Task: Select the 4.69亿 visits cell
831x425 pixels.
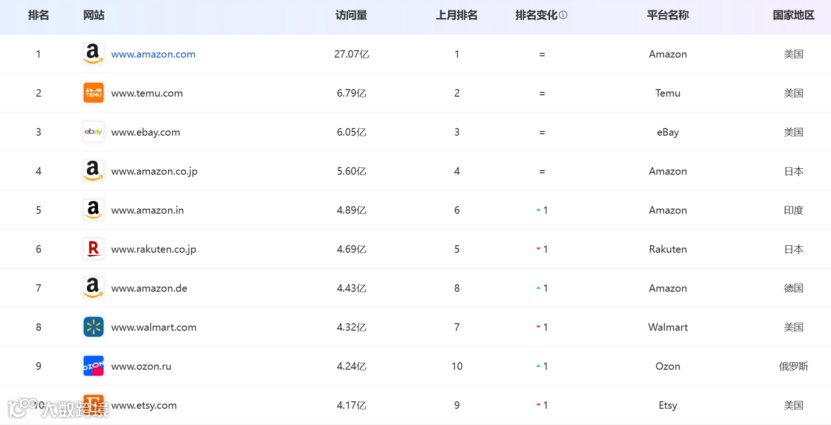Action: tap(351, 249)
